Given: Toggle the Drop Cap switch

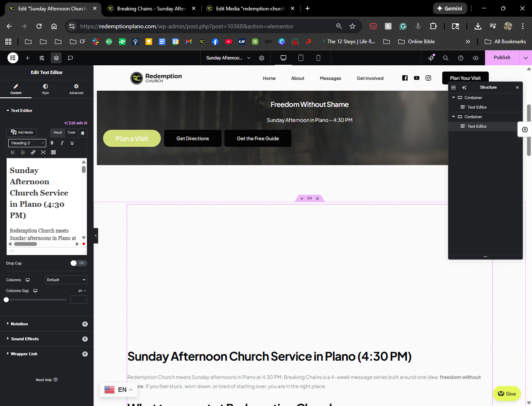Looking at the screenshot, I should click(x=79, y=263).
